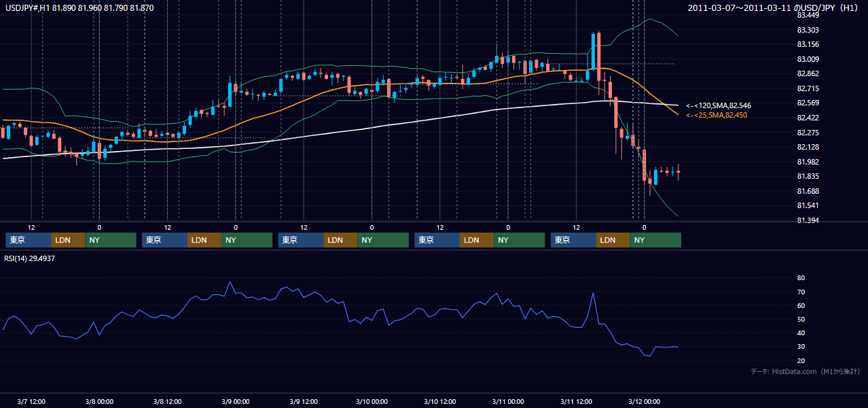Click the 3/12 00:00 time axis label
The width and height of the screenshot is (868, 408).
(644, 401)
